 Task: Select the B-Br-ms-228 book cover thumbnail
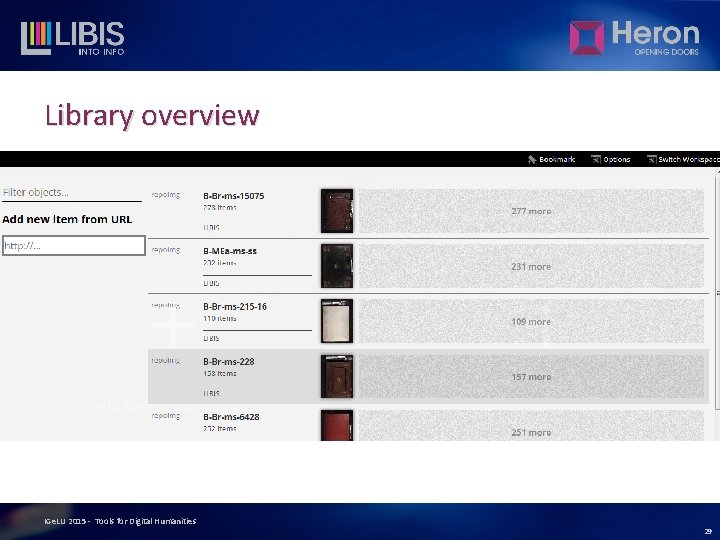pos(337,376)
